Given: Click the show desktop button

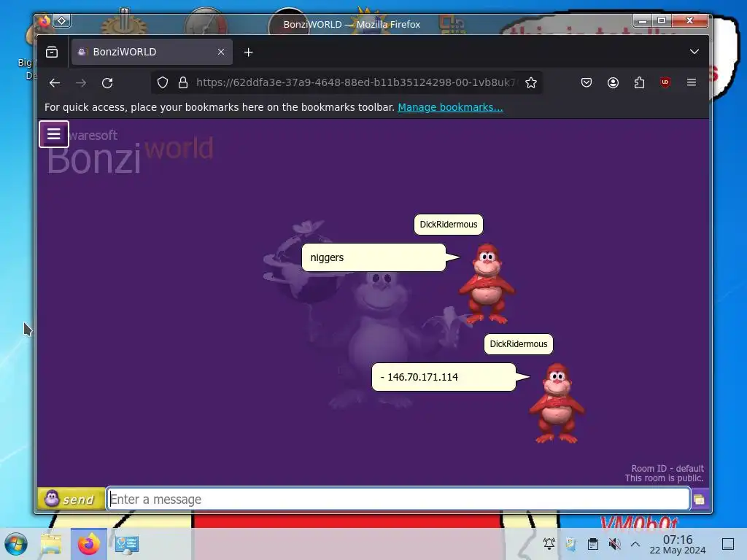Looking at the screenshot, I should click(728, 544).
